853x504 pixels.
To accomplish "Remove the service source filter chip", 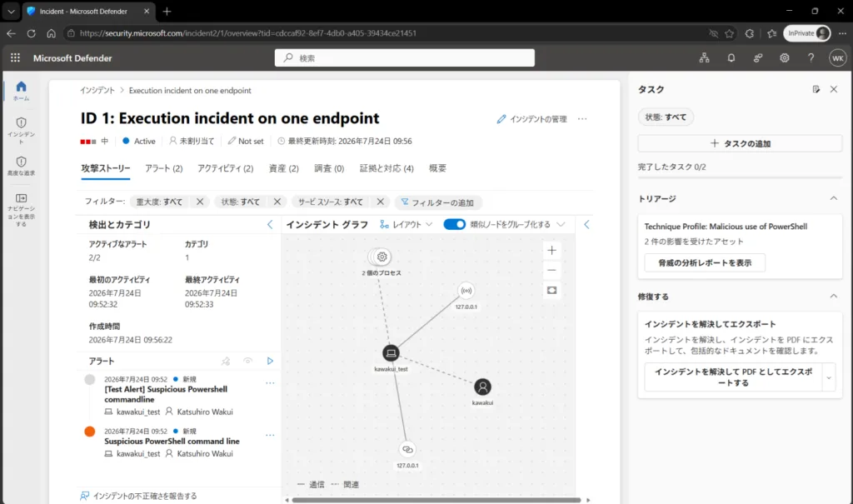I will click(x=380, y=202).
